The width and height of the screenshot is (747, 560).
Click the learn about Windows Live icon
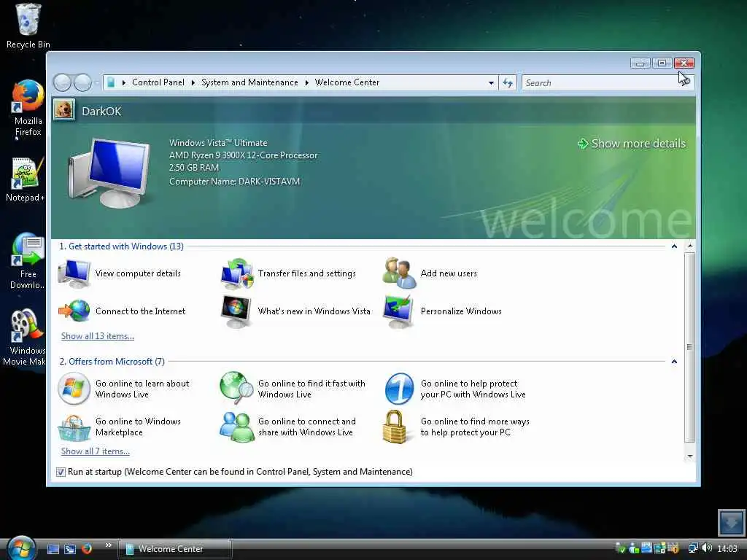pyautogui.click(x=74, y=389)
